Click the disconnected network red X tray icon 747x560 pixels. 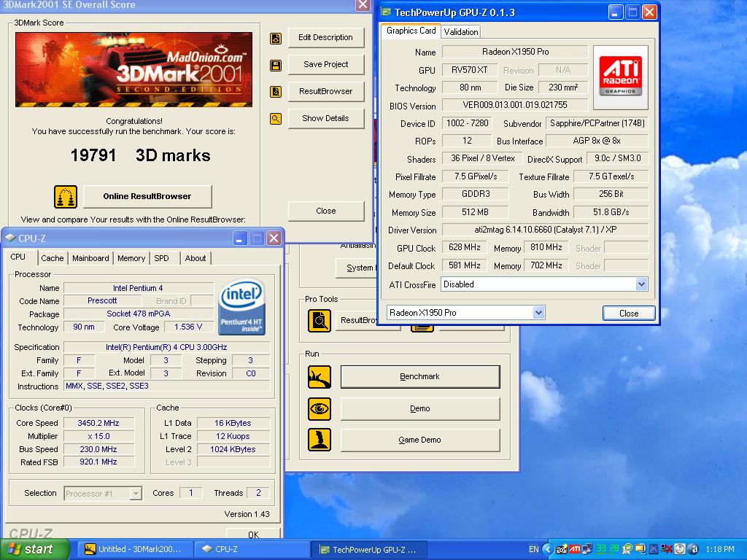click(x=667, y=549)
